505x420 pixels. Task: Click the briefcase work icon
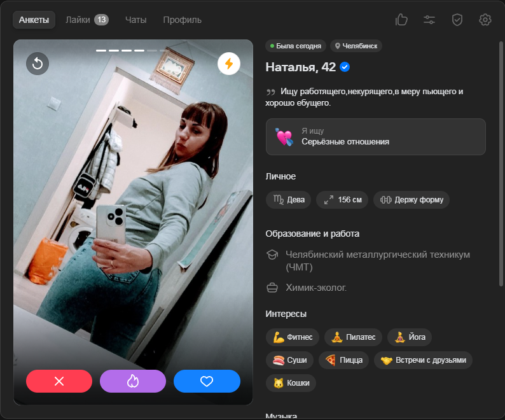click(272, 288)
